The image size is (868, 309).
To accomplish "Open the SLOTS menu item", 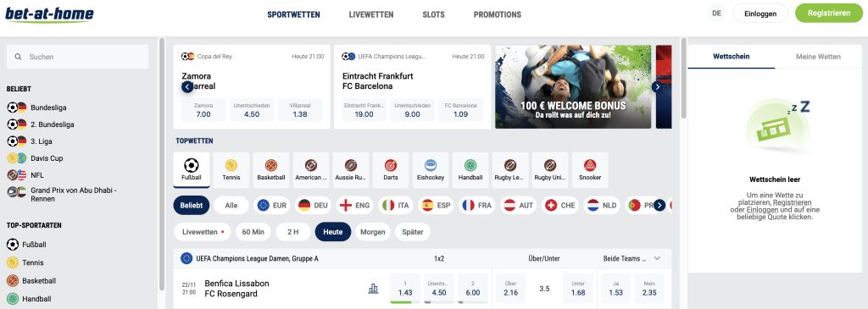I will (433, 15).
